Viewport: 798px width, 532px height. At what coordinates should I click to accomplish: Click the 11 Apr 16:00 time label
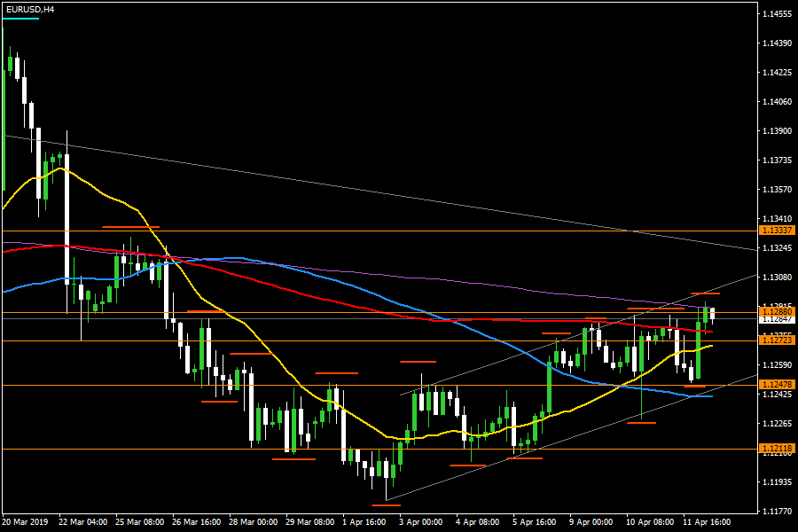tap(707, 522)
